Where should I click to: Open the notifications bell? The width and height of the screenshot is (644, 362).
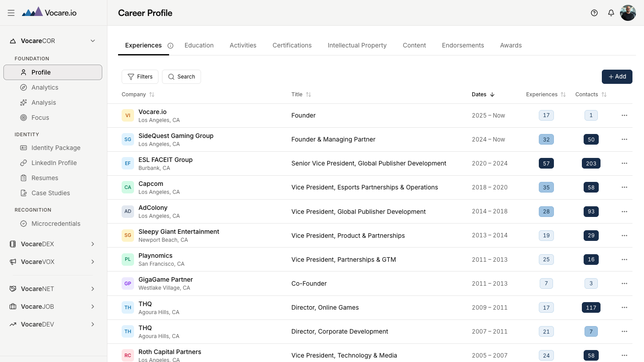coord(611,13)
